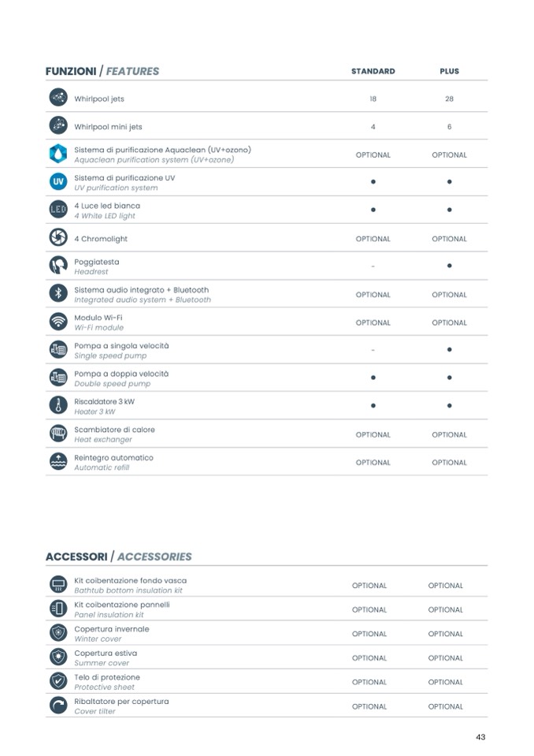Click the Bluetooth audio system icon
The width and height of the screenshot is (534, 756).
coord(57,294)
